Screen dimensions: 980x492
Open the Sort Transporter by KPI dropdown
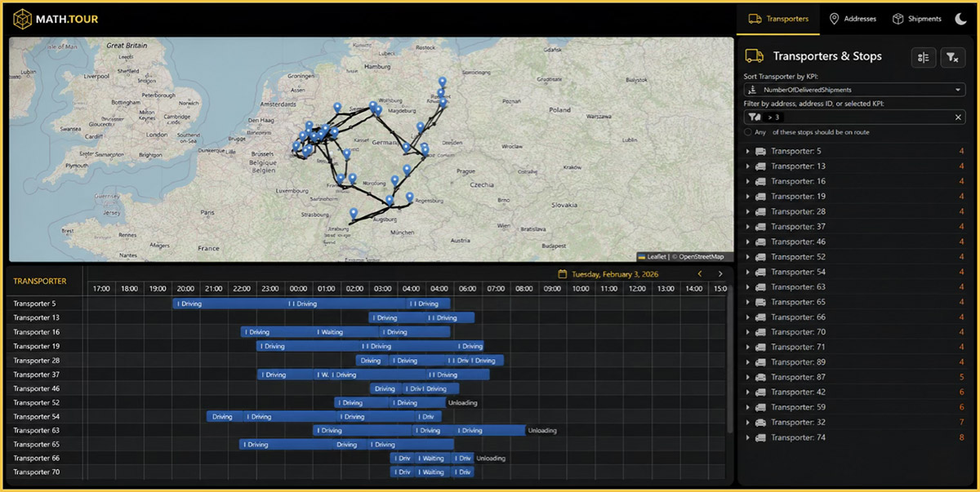pos(855,90)
